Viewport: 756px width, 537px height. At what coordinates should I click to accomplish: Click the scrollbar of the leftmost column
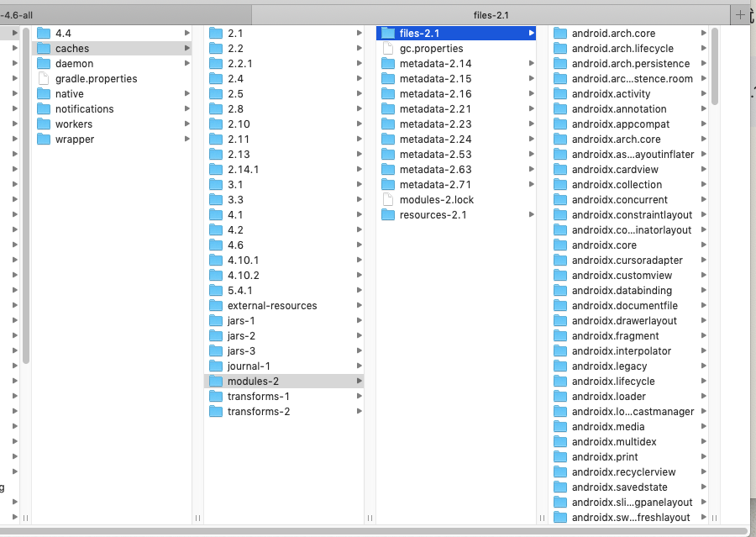coord(26,196)
